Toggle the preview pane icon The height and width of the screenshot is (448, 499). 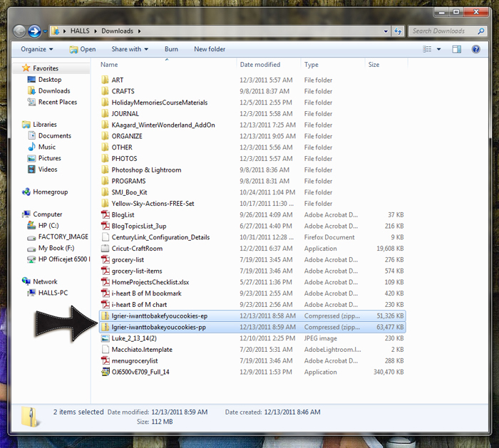coord(457,49)
